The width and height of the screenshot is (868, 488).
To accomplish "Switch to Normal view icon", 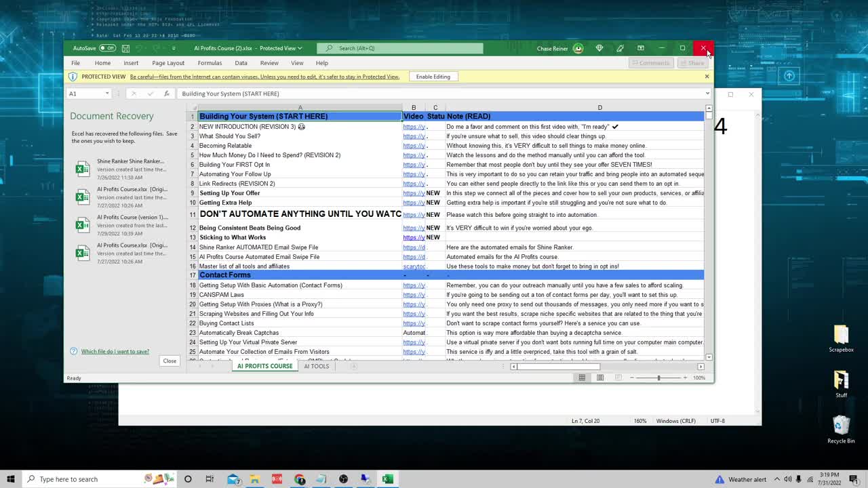I will (582, 378).
